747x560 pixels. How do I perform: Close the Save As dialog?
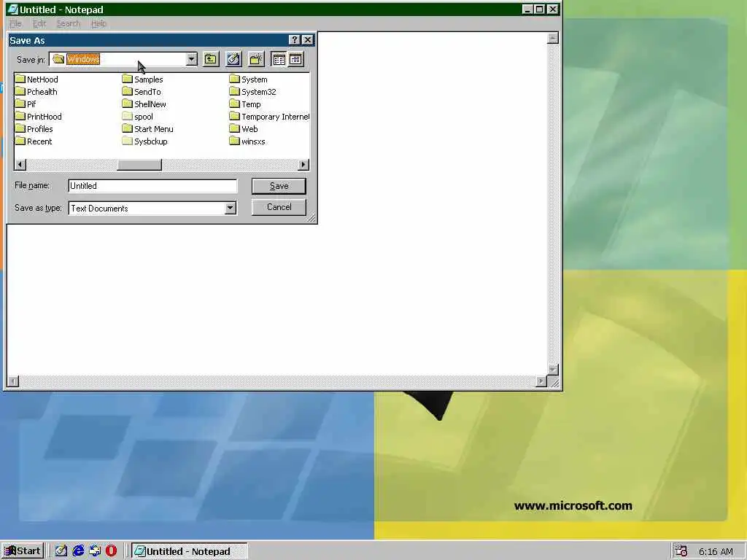coord(308,40)
